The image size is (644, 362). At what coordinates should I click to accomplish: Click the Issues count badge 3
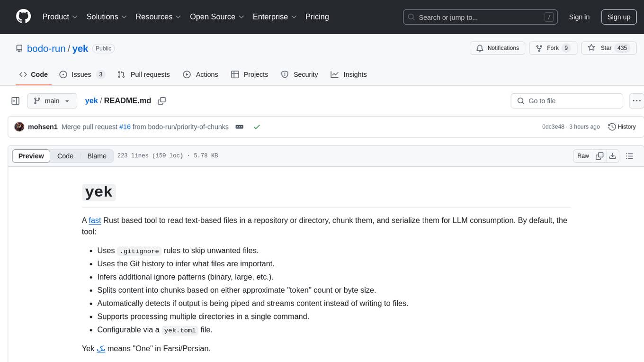coord(100,74)
